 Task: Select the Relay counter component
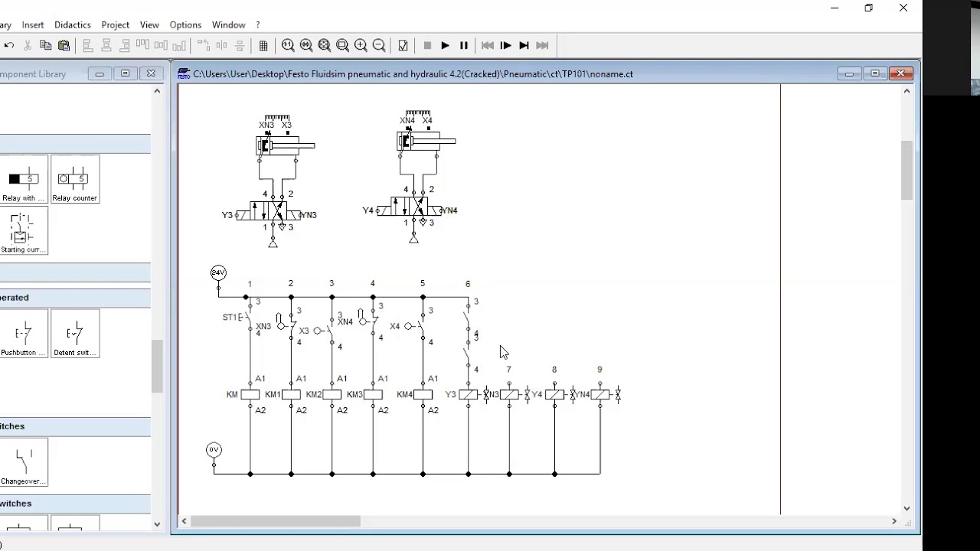(75, 180)
